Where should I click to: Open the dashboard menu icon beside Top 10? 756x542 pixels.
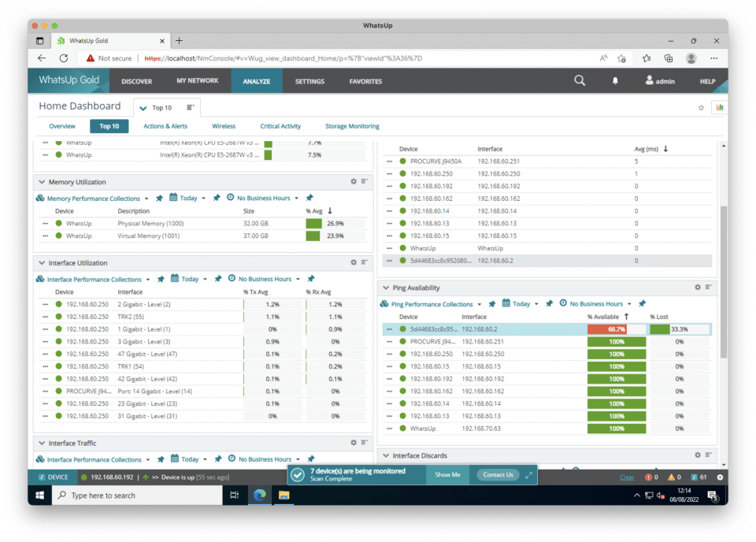191,107
